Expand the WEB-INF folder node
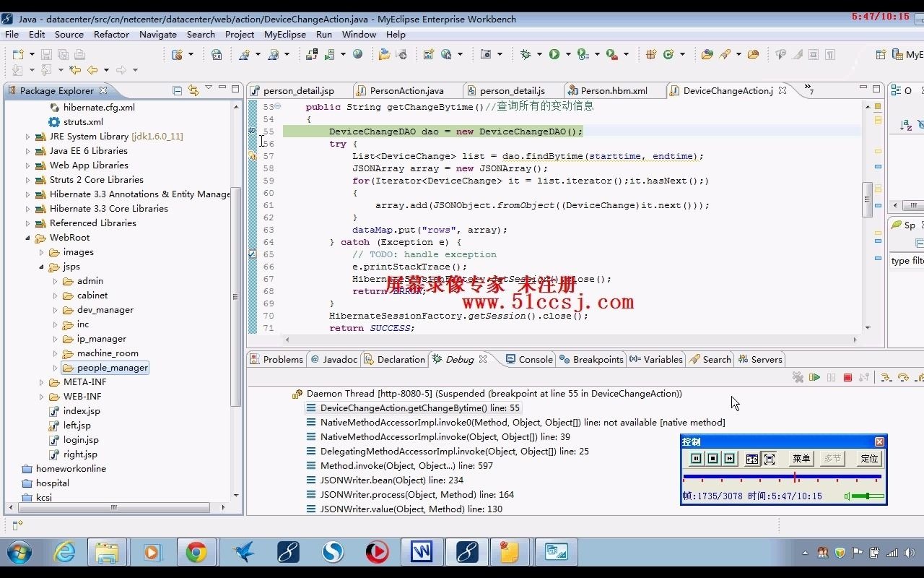Viewport: 924px width, 578px height. click(42, 396)
